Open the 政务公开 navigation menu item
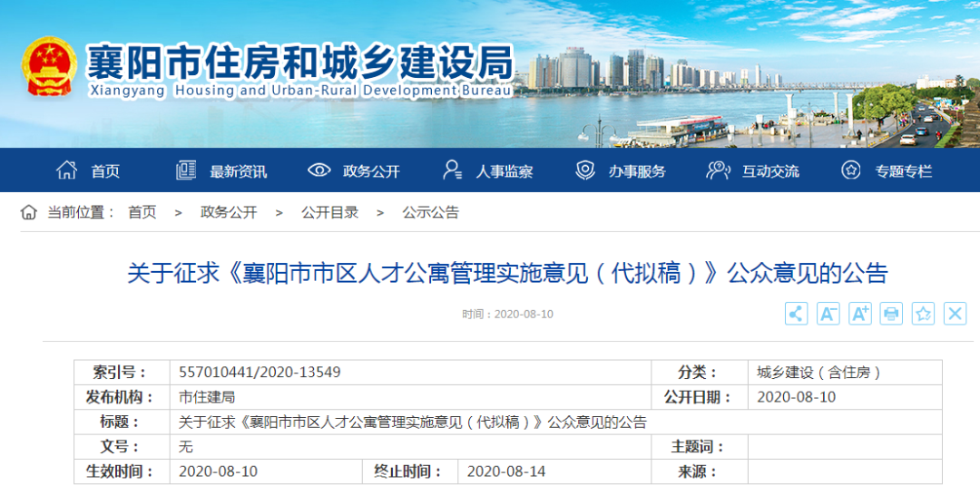Screen dimensions: 980x495 coord(371,171)
